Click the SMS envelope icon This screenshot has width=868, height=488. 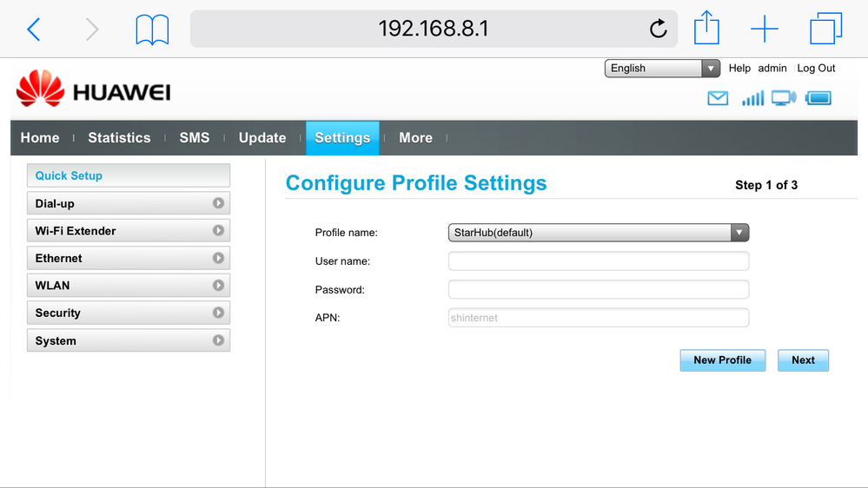point(718,99)
